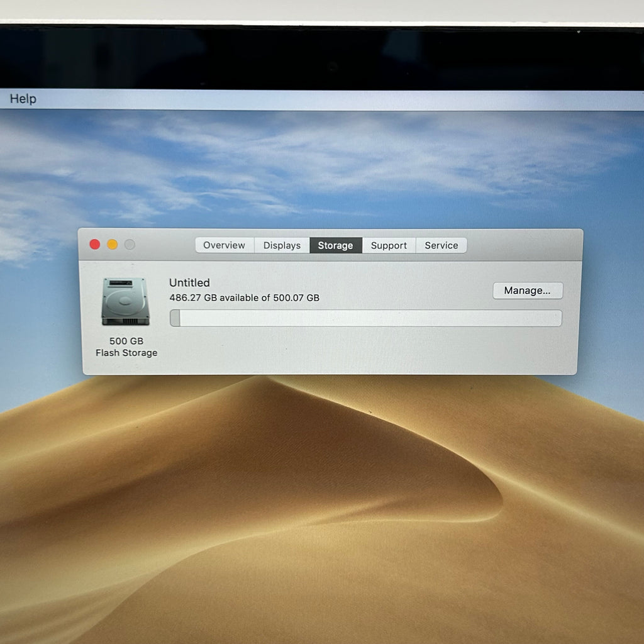The height and width of the screenshot is (644, 644).
Task: Open the Support tab
Action: pos(389,245)
